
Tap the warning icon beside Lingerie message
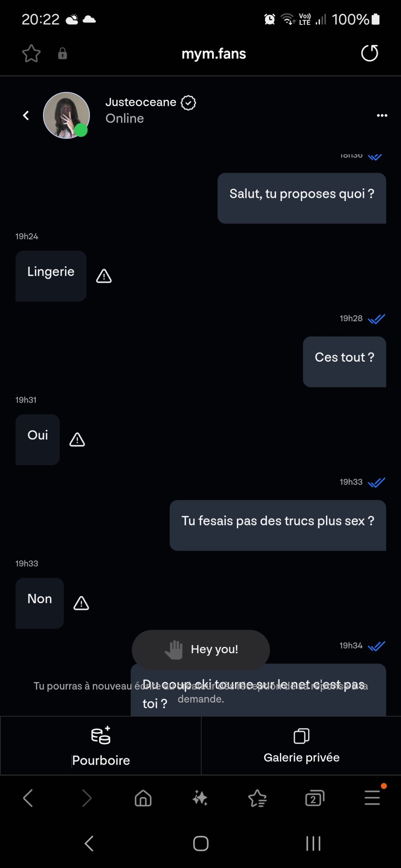[104, 276]
